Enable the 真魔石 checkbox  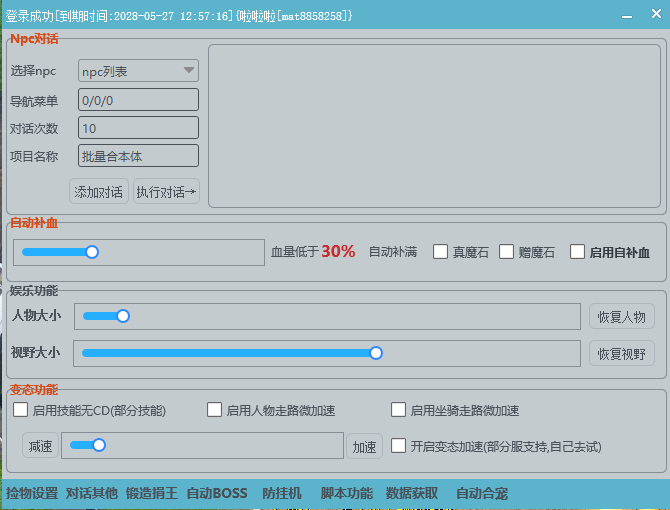pyautogui.click(x=440, y=252)
